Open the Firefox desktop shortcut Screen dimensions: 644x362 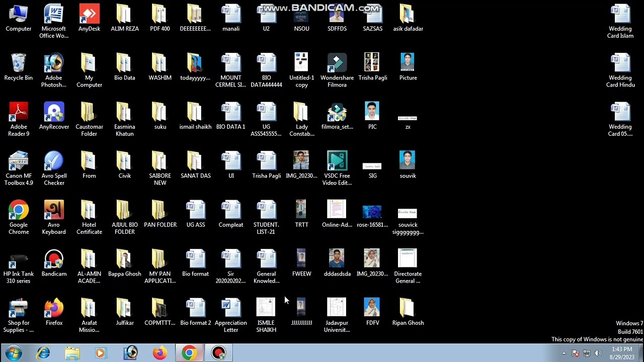54,312
